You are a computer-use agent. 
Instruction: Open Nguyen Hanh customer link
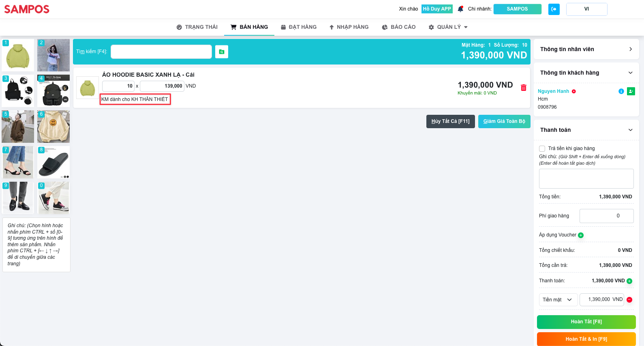[x=553, y=91]
